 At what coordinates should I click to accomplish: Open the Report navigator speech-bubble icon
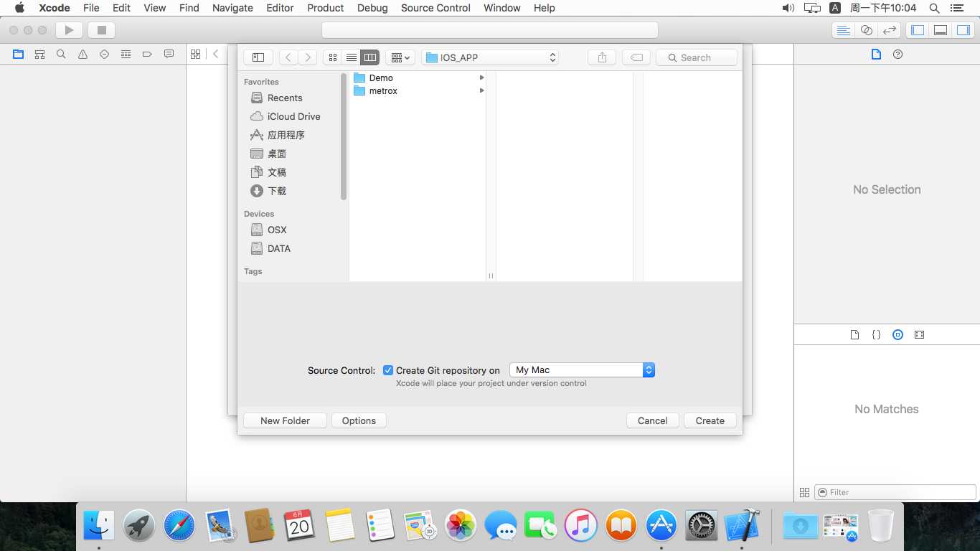(x=169, y=54)
